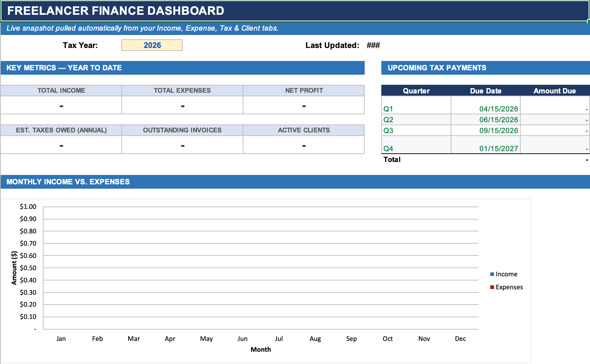Select the Tax Year cell showing 2026
The height and width of the screenshot is (364, 590).
coord(152,45)
